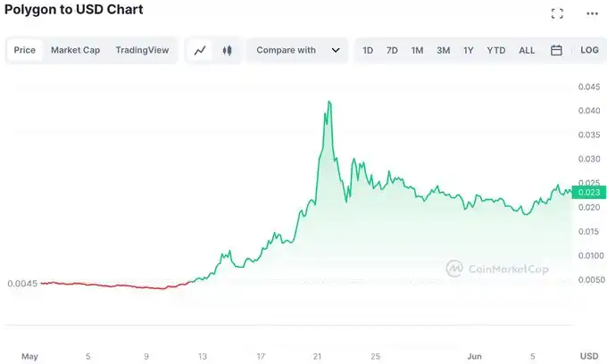Click the green 0.023 current price label
Screen dimensions: 607x364
coord(590,192)
